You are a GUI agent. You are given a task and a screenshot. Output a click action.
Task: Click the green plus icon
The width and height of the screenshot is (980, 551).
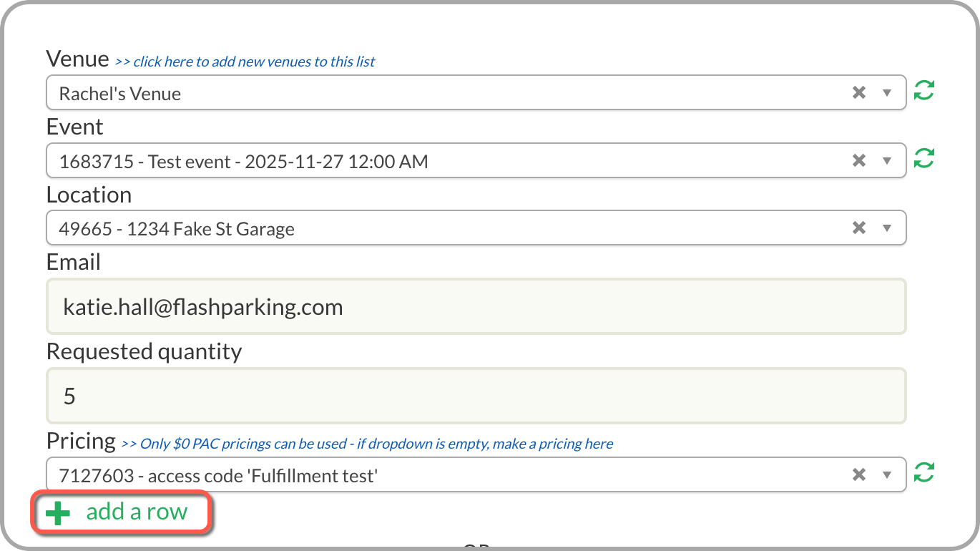tap(58, 512)
